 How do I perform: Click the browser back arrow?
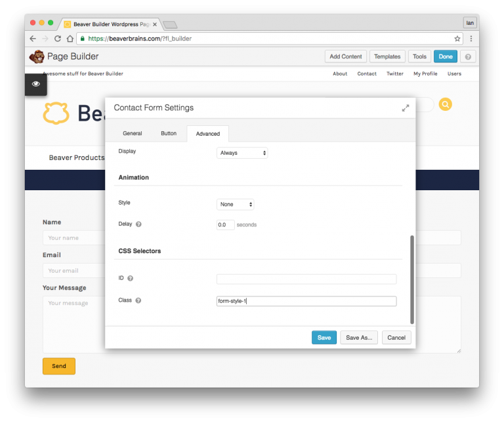click(x=33, y=39)
